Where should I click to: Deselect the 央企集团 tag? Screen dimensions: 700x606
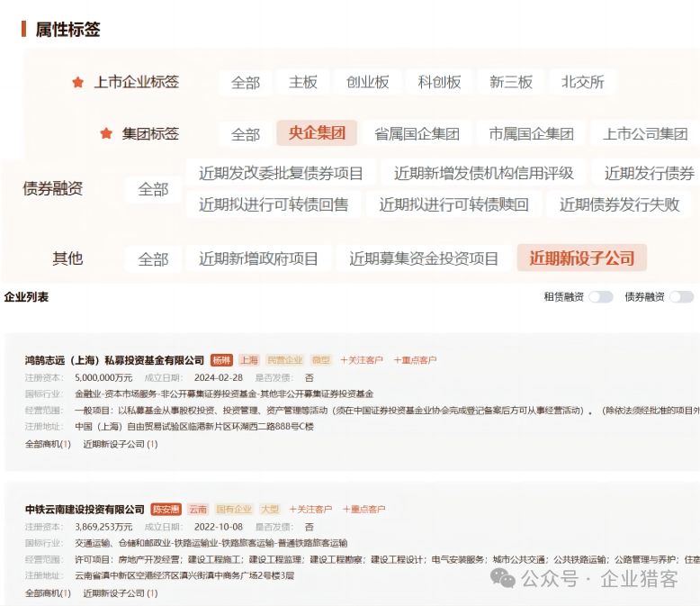point(317,132)
